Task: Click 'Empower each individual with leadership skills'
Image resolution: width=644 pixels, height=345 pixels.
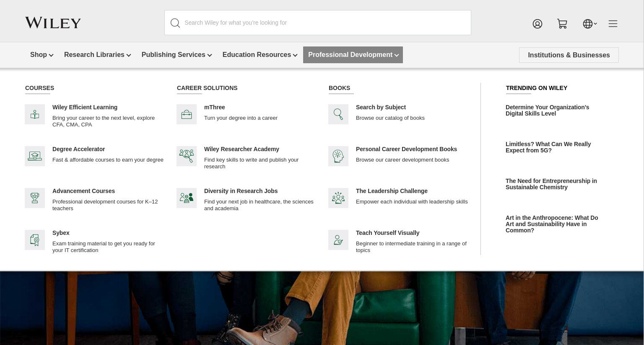Action: tap(412, 202)
